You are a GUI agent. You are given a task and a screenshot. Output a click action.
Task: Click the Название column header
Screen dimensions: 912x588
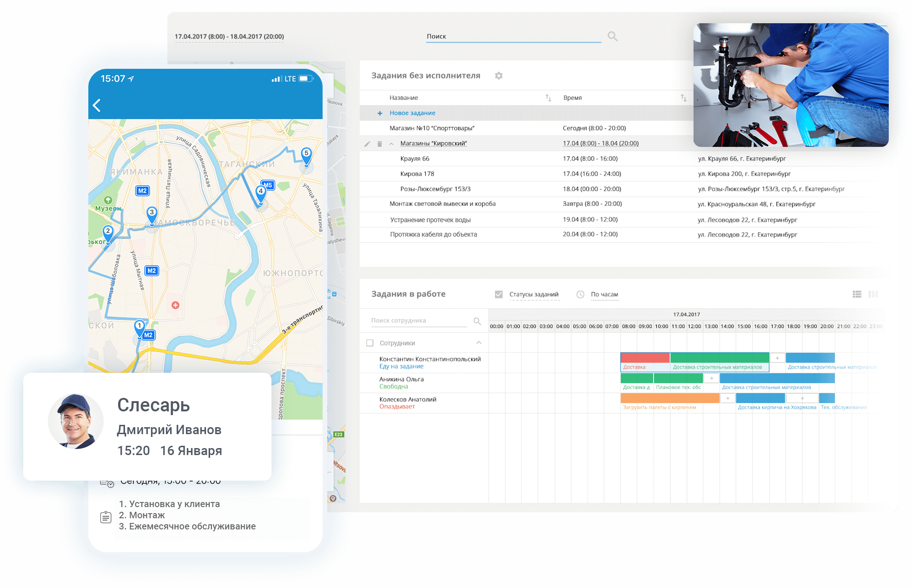point(403,98)
